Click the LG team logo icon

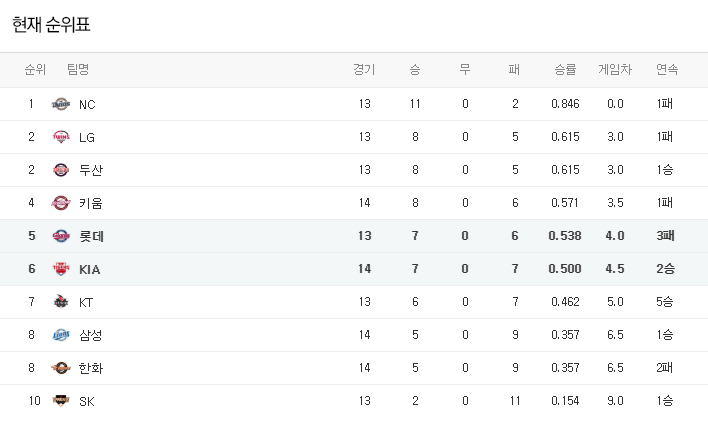tap(61, 137)
